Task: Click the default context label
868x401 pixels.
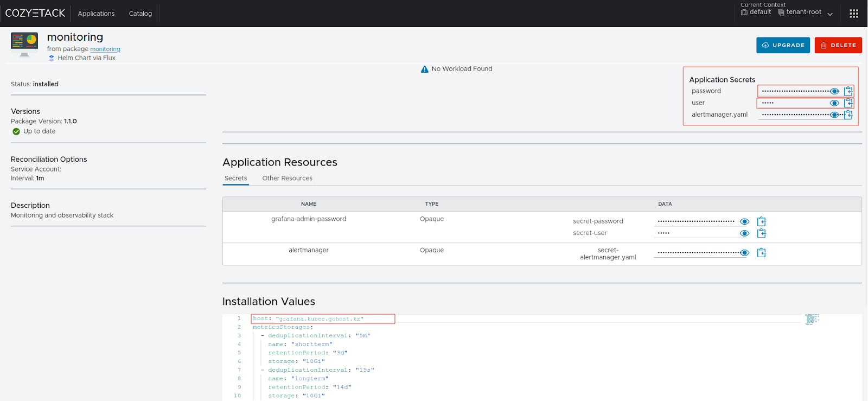Action: pyautogui.click(x=760, y=12)
